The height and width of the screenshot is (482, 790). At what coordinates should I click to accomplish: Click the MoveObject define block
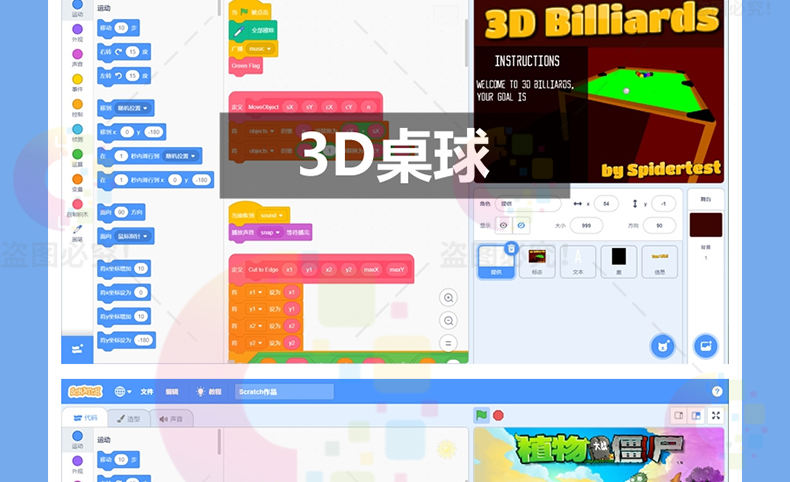(305, 105)
